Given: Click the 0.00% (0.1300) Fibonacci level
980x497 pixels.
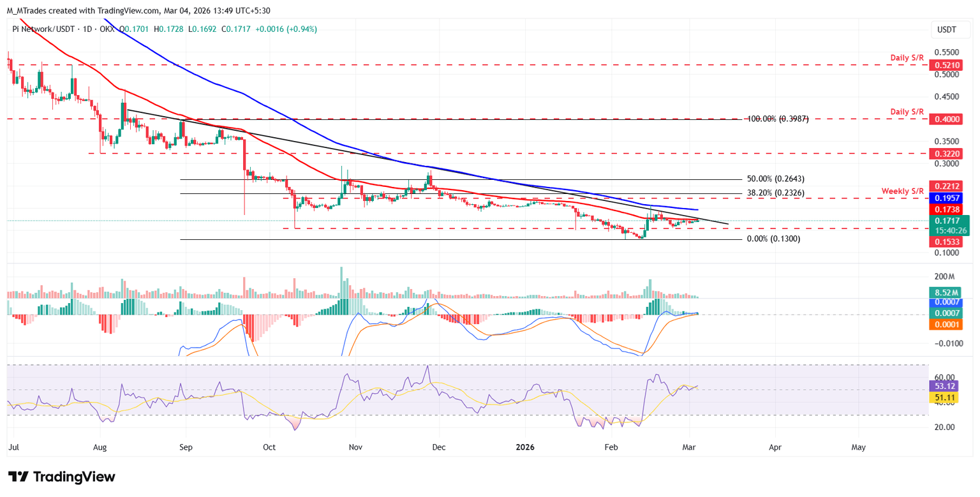Looking at the screenshot, I should coord(773,239).
